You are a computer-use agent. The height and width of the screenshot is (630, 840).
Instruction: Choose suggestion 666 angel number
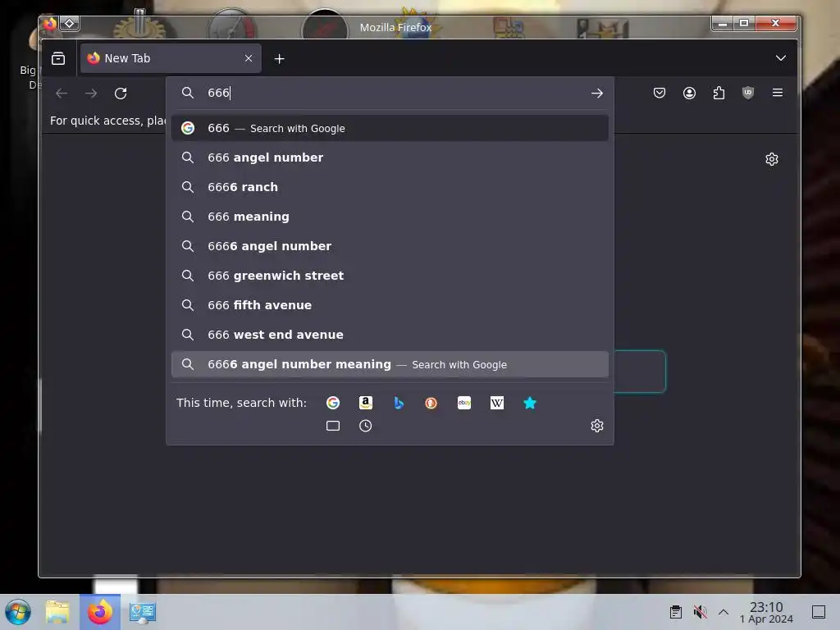(390, 157)
